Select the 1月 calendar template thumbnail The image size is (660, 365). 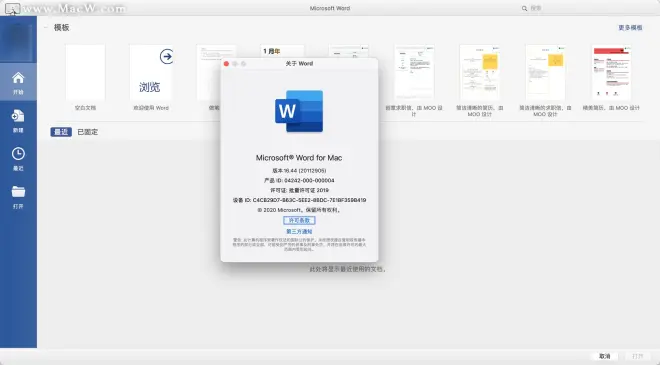coord(282,51)
